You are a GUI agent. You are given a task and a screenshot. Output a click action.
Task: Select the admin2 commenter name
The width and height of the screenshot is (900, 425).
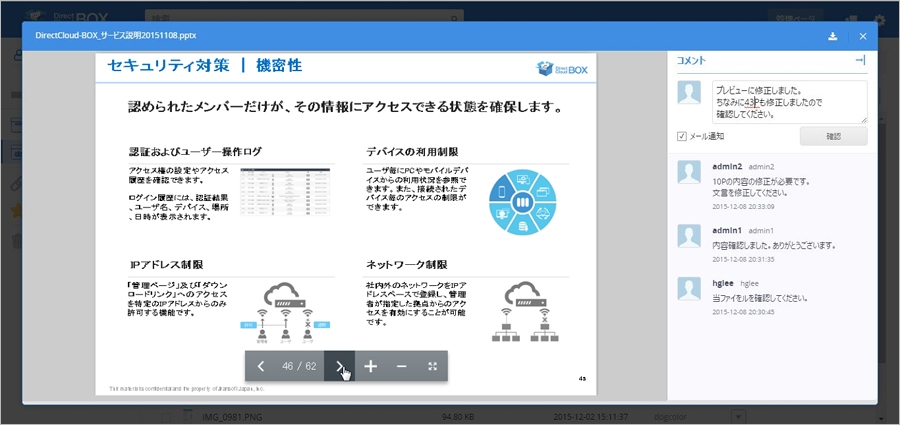[x=727, y=167]
